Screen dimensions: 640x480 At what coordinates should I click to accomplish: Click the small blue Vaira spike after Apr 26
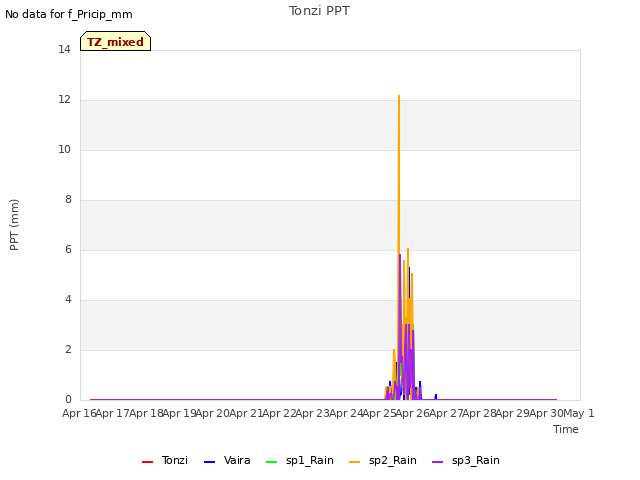coord(436,396)
